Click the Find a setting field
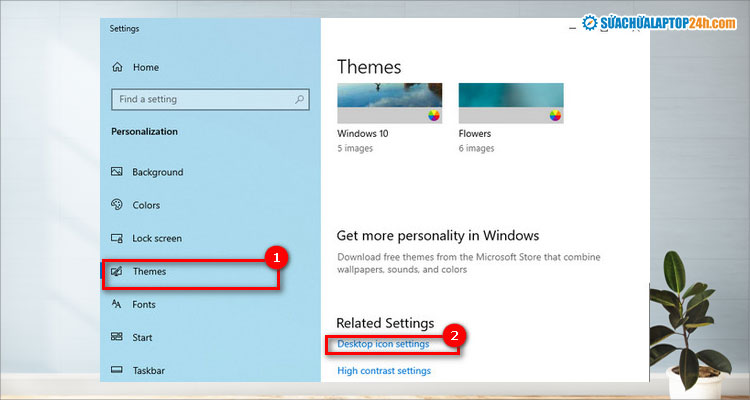This screenshot has height=400, width=750. (x=210, y=100)
